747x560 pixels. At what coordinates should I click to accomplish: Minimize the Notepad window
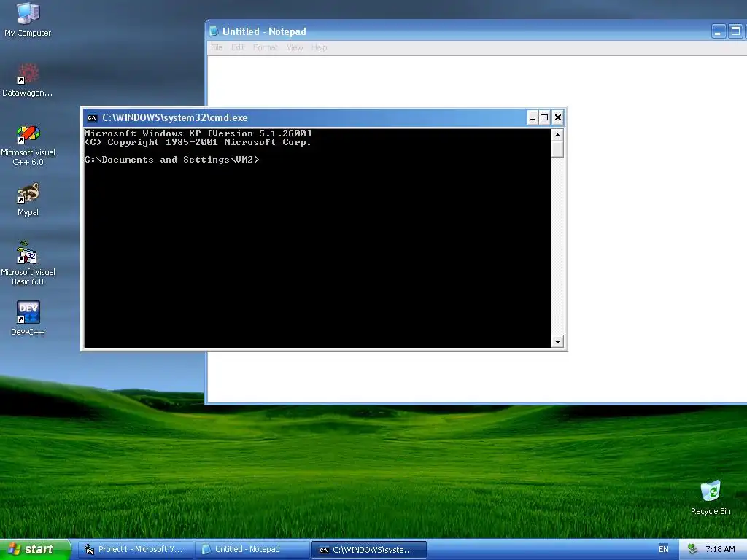719,31
